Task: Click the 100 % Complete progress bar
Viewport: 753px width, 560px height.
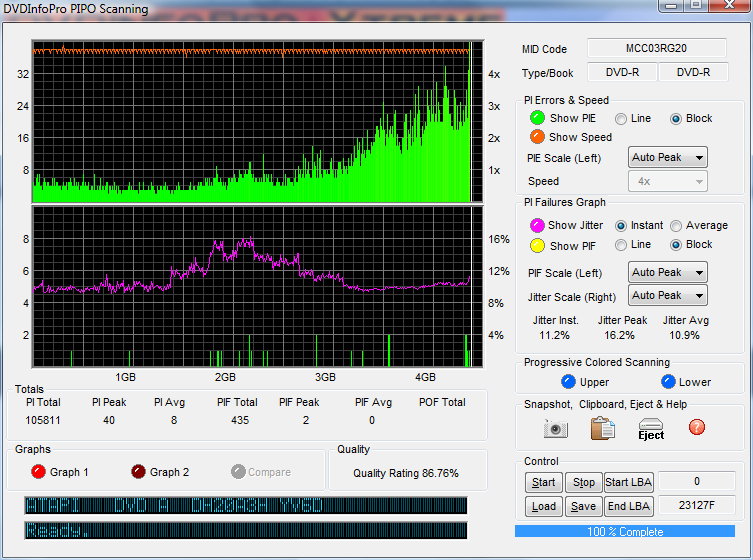Action: coord(625,531)
